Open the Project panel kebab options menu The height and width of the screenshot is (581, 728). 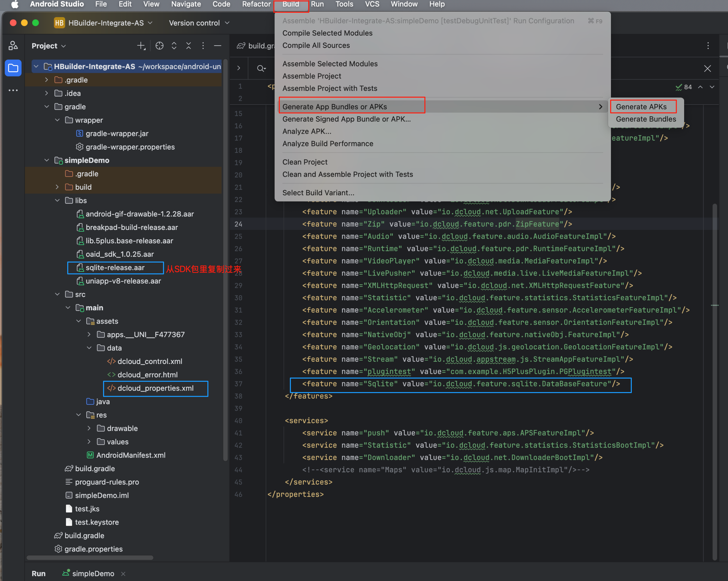pos(203,46)
